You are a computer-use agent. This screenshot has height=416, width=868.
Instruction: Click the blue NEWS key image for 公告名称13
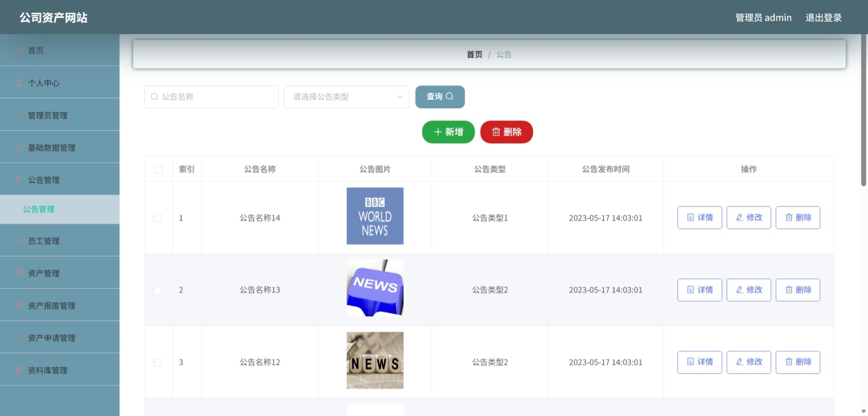click(375, 288)
